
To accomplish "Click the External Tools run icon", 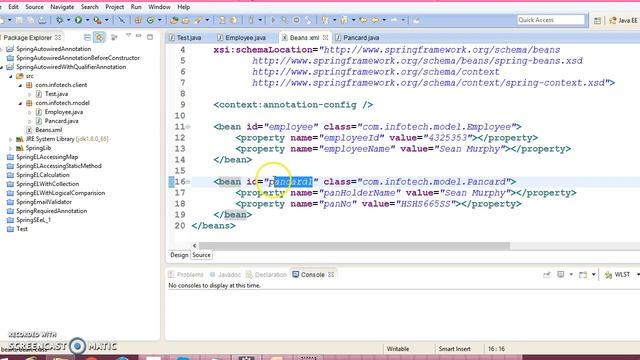I will coord(97,20).
